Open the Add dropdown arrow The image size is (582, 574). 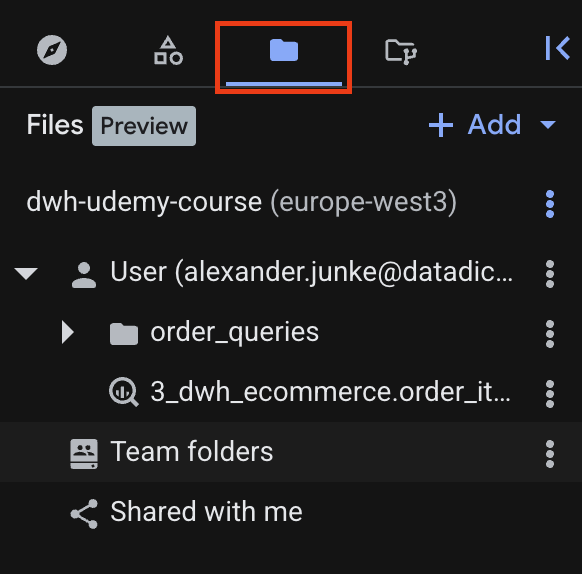coord(548,124)
